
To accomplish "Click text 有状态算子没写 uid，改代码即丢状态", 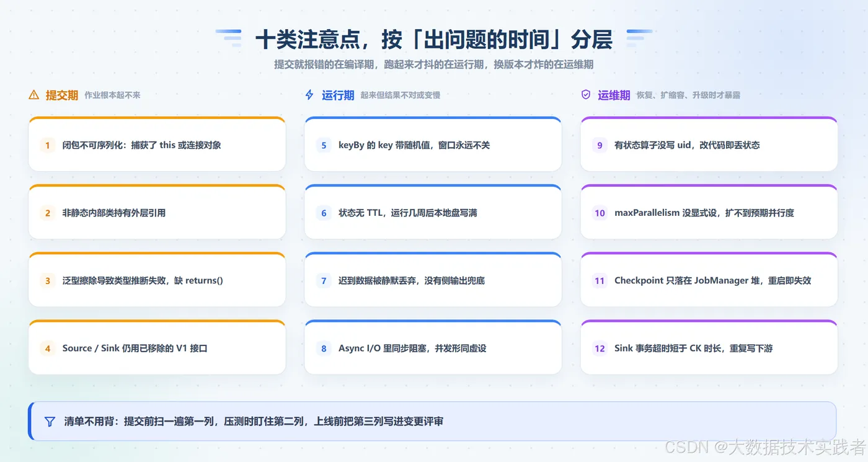I will (x=687, y=145).
